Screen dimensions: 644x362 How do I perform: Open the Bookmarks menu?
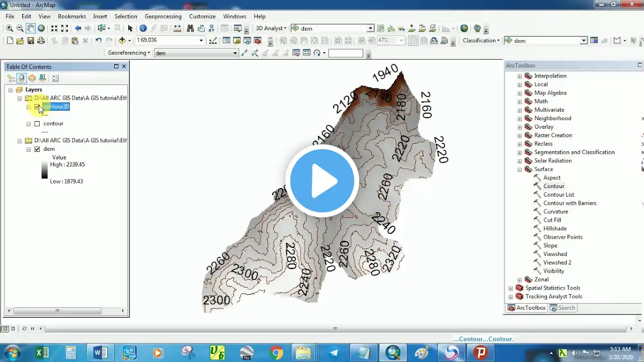coord(72,17)
